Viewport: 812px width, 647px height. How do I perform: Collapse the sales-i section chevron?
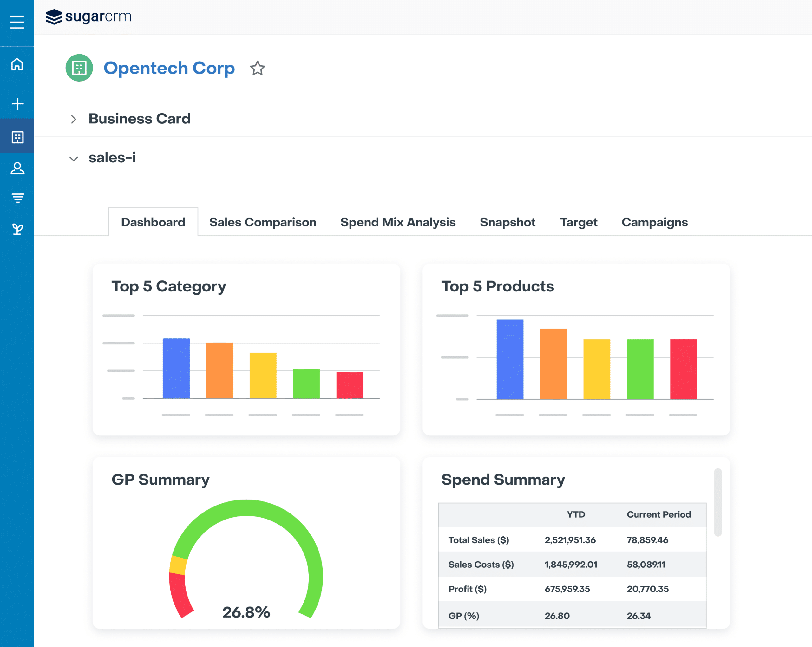[74, 159]
